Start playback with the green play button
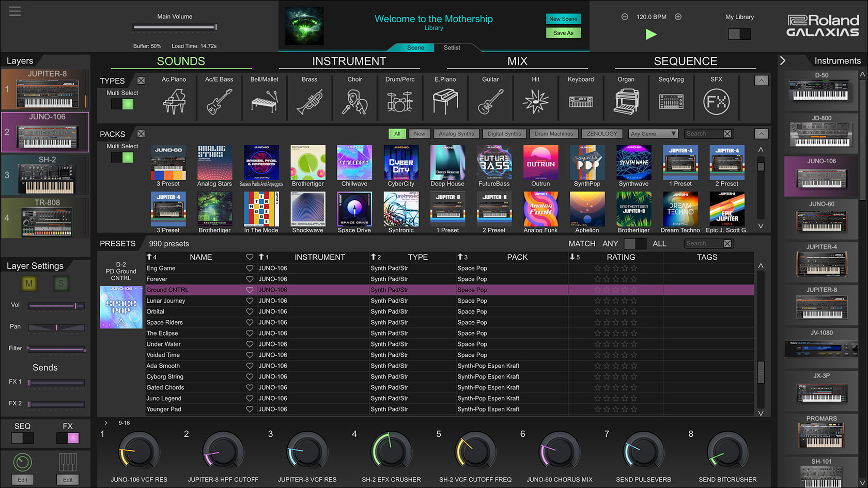This screenshot has width=868, height=488. click(651, 34)
